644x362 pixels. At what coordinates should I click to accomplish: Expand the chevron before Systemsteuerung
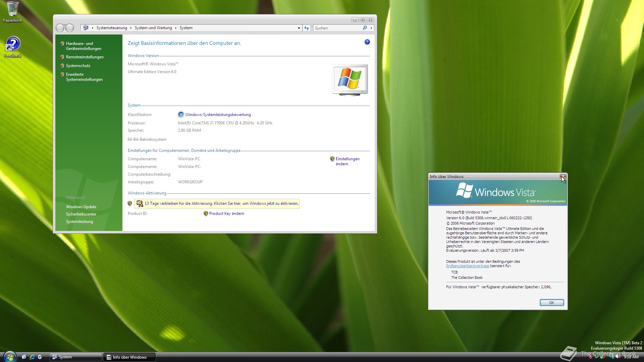(x=93, y=28)
